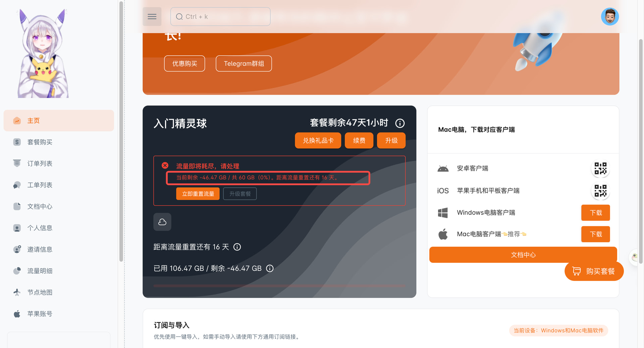644x348 pixels.
Task: Click the 入门精灵球 plan name
Action: tap(180, 123)
